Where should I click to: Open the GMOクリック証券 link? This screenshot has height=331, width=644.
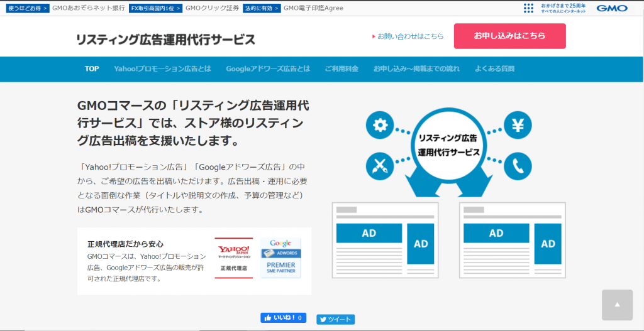(212, 8)
